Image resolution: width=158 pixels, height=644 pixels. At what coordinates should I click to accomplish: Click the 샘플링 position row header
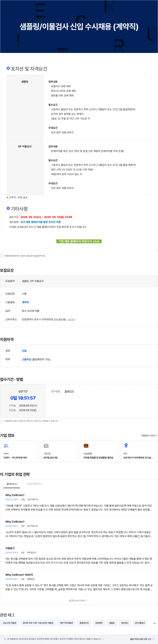[25, 82]
